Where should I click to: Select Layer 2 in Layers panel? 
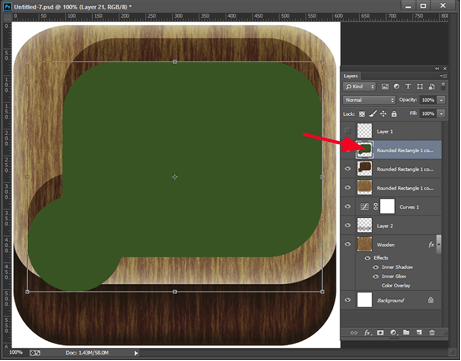click(x=391, y=226)
